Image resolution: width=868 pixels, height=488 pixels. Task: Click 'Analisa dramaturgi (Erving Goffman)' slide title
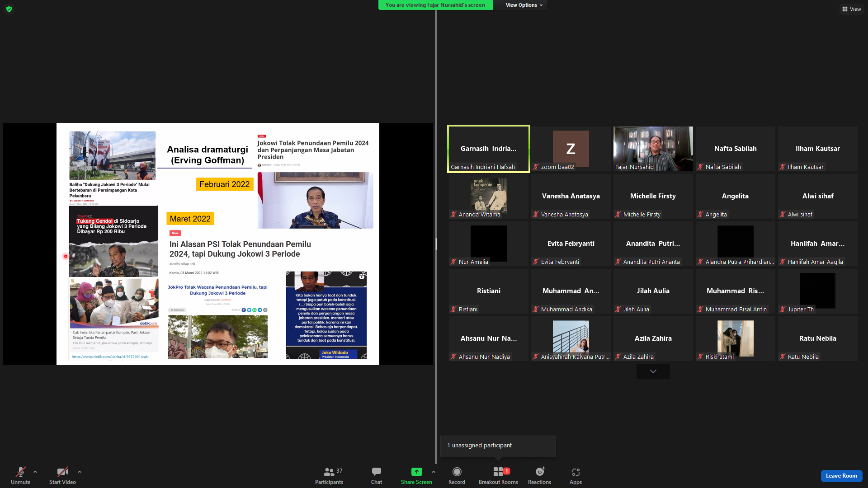(x=208, y=155)
